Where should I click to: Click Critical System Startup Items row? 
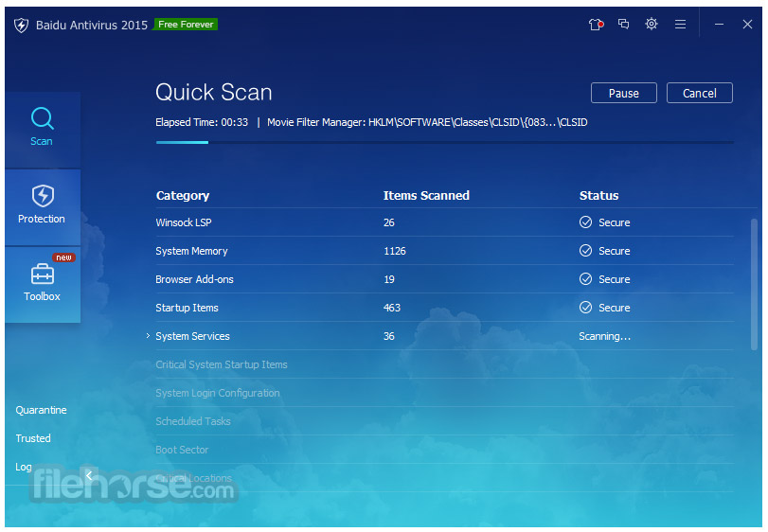445,364
